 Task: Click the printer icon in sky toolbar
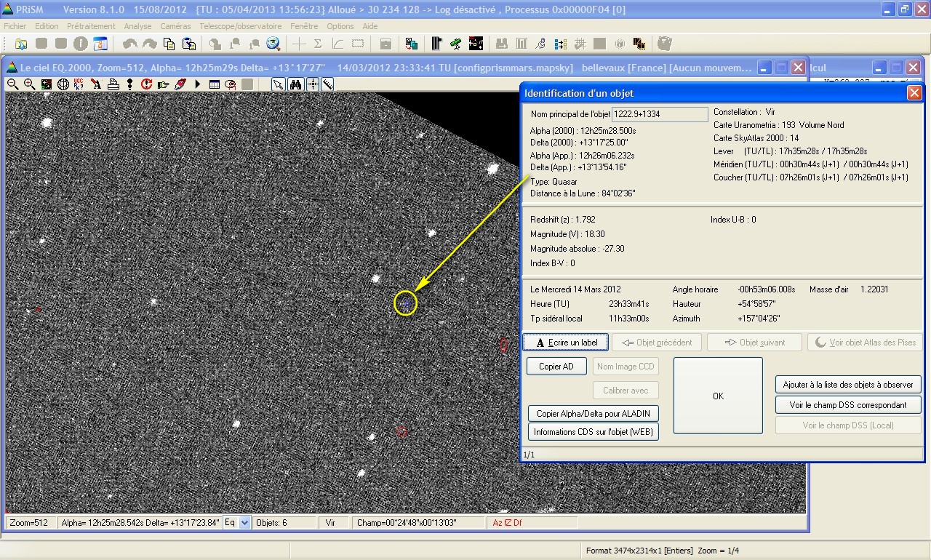(x=113, y=84)
